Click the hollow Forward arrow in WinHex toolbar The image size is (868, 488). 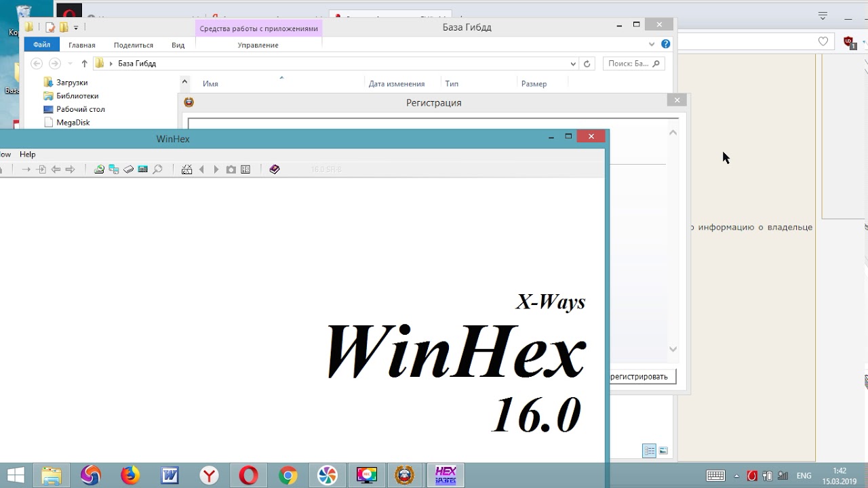[70, 169]
